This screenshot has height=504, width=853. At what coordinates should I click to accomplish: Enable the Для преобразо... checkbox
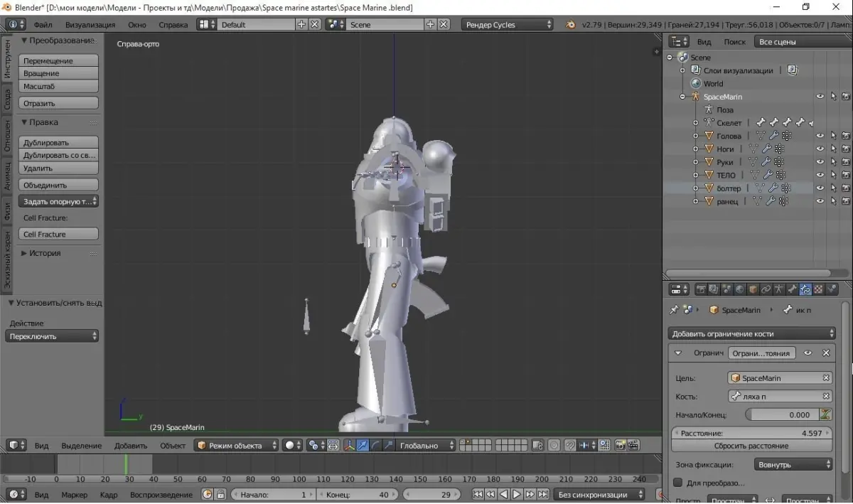[x=678, y=483]
